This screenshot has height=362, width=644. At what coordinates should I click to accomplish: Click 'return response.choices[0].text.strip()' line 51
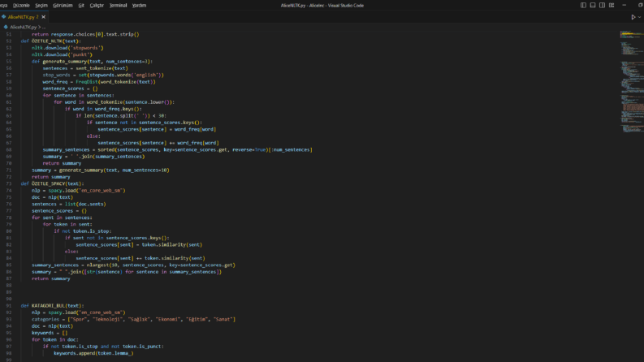coord(85,34)
